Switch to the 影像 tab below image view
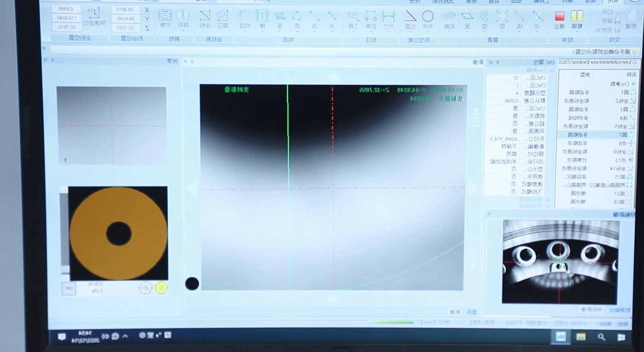 [455, 312]
